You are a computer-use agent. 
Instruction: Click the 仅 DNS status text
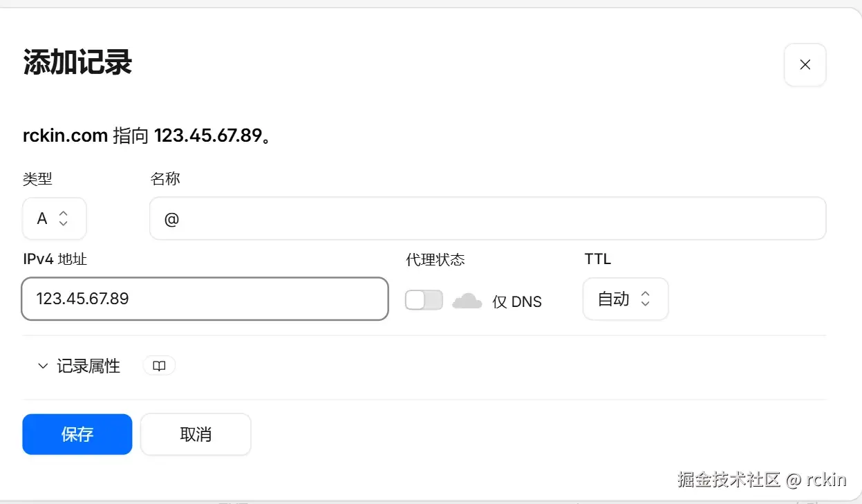(517, 301)
